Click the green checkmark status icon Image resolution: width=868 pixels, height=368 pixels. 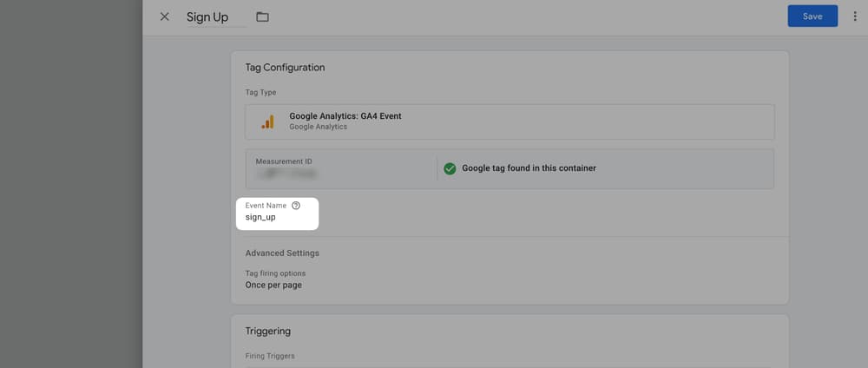click(x=450, y=168)
